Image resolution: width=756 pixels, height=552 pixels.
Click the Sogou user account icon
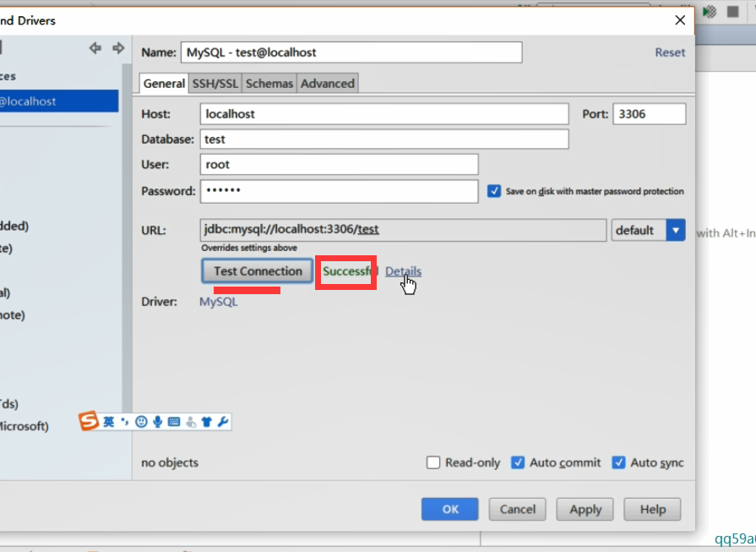pos(191,422)
